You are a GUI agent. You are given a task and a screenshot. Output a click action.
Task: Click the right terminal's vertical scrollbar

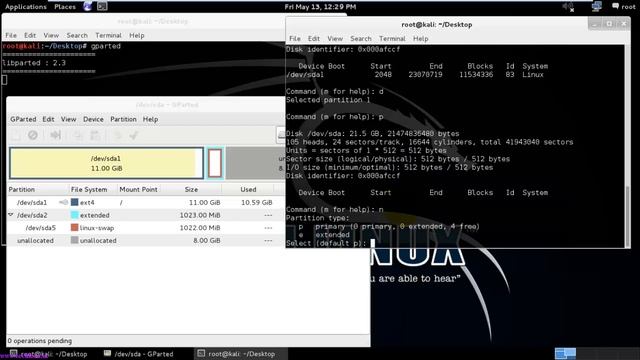[x=628, y=216]
